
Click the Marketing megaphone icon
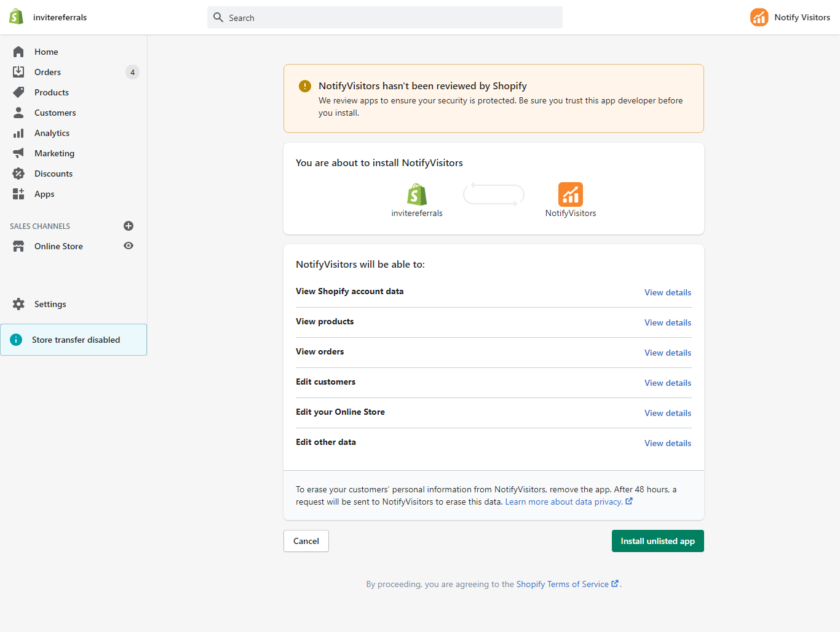[x=18, y=153]
